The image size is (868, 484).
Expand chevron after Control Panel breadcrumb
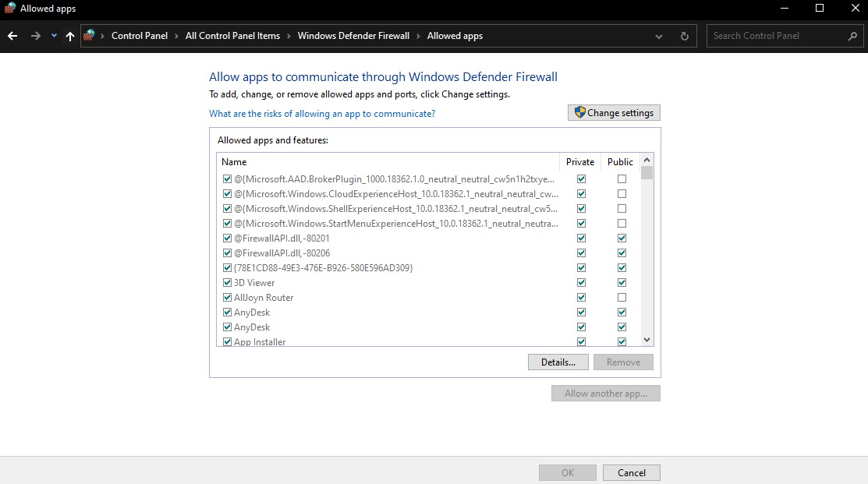tap(176, 36)
